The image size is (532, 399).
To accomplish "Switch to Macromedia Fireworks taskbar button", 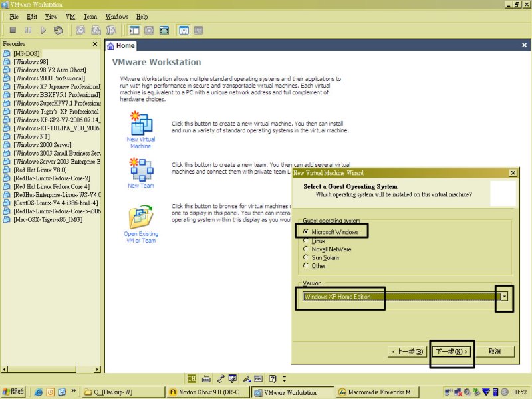I will click(x=378, y=392).
